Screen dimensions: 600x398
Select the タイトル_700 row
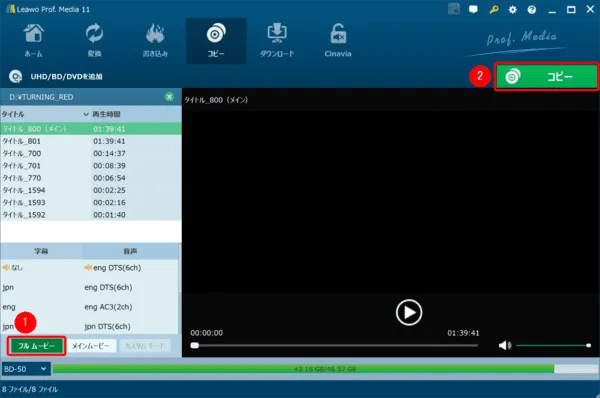tap(91, 153)
